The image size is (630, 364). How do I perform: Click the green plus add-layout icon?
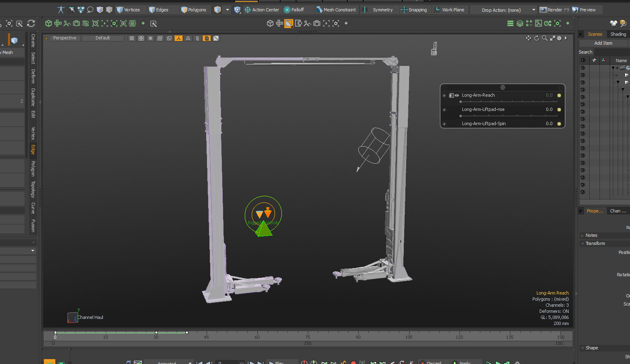143,24
